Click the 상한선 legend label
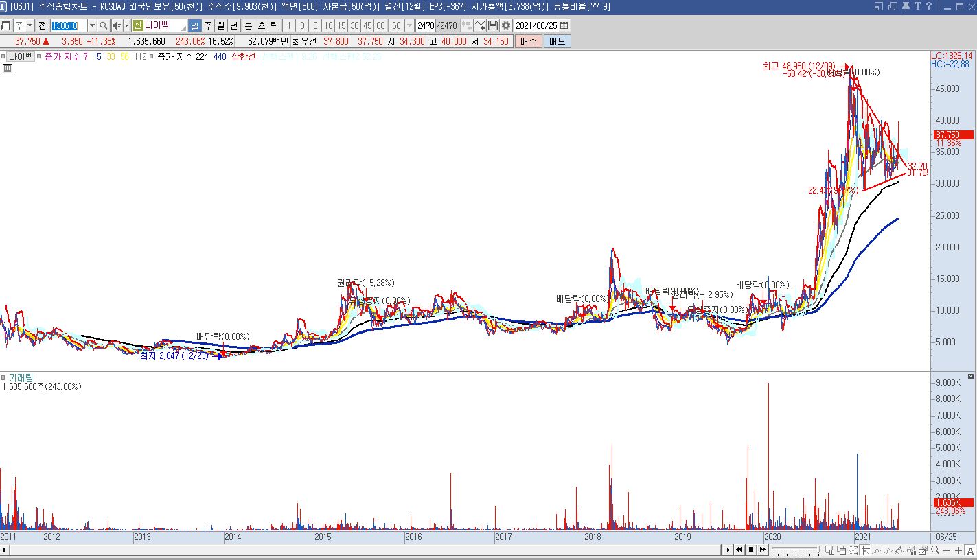The image size is (977, 560). [244, 56]
